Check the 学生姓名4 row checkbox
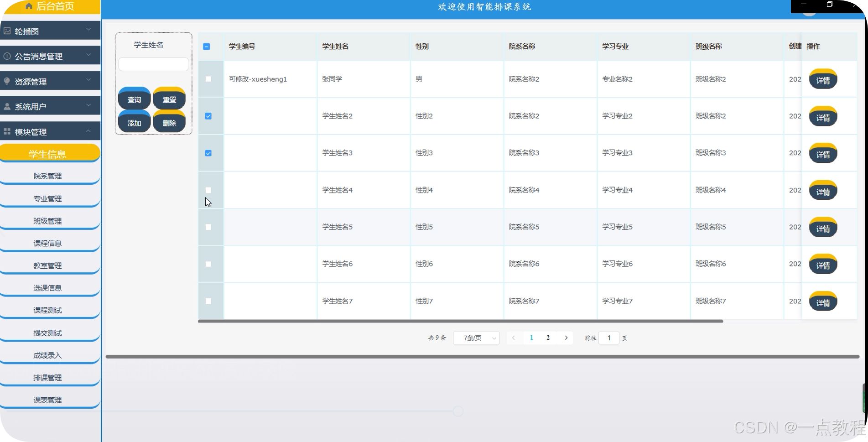The height and width of the screenshot is (442, 868). 208,190
